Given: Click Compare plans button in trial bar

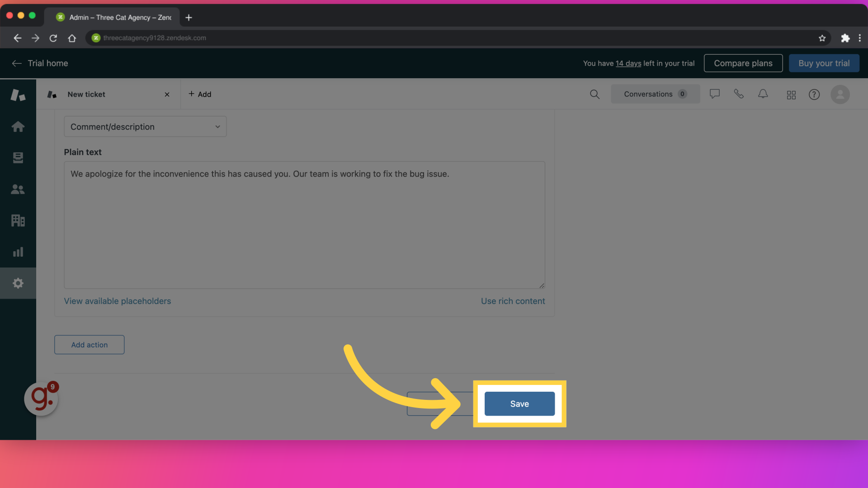Looking at the screenshot, I should [x=743, y=63].
